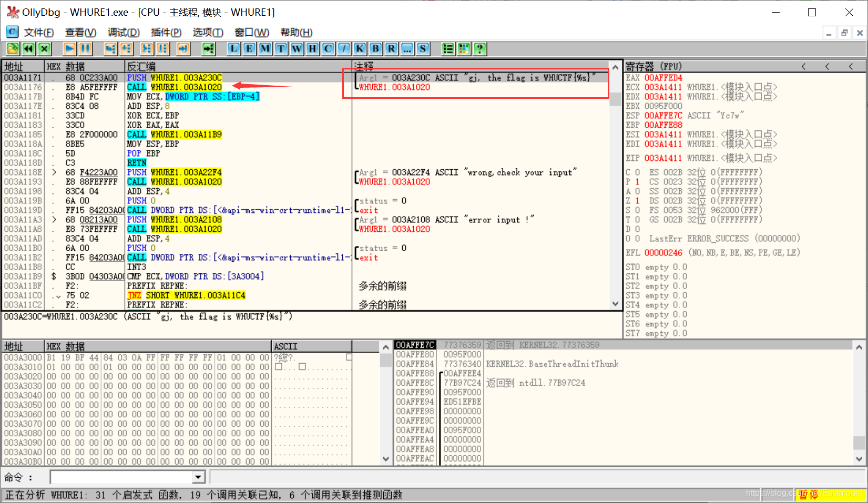Image resolution: width=868 pixels, height=503 pixels.
Task: Toggle the C flag bit in registers
Action: (637, 172)
